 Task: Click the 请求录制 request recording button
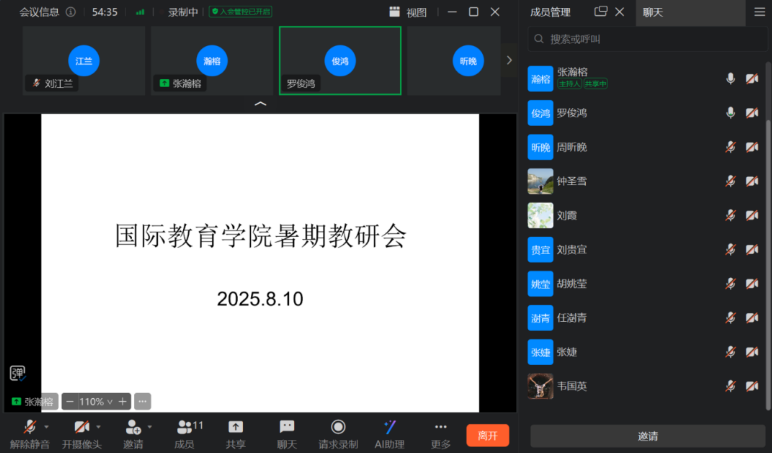point(338,434)
